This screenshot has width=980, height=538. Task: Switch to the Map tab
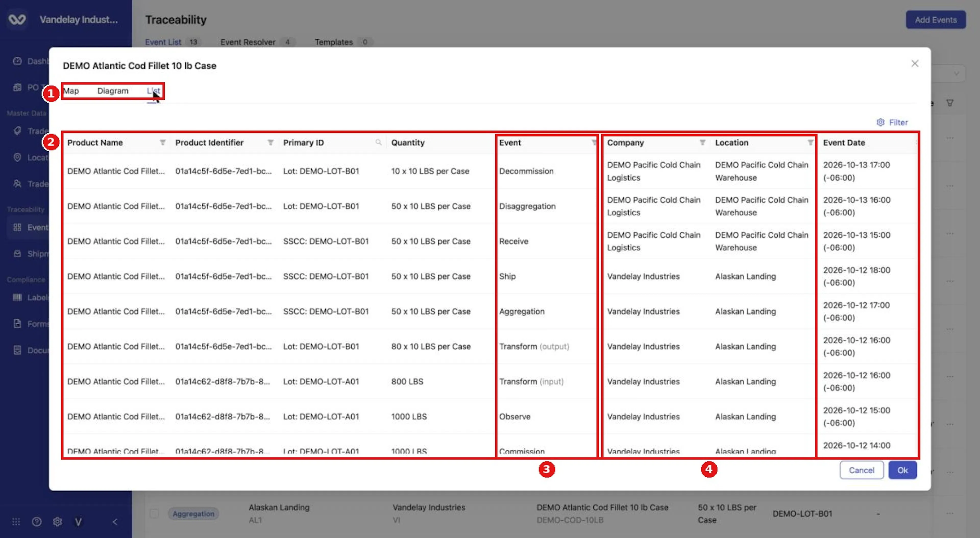tap(71, 91)
